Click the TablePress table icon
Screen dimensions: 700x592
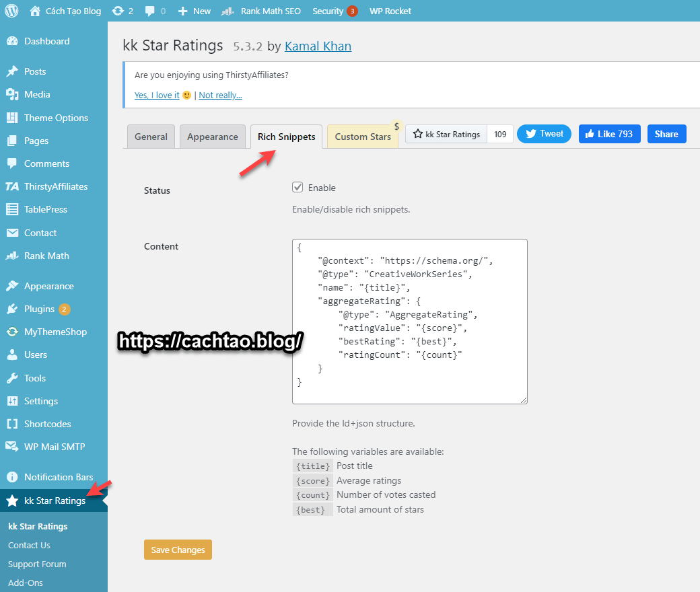pos(12,209)
